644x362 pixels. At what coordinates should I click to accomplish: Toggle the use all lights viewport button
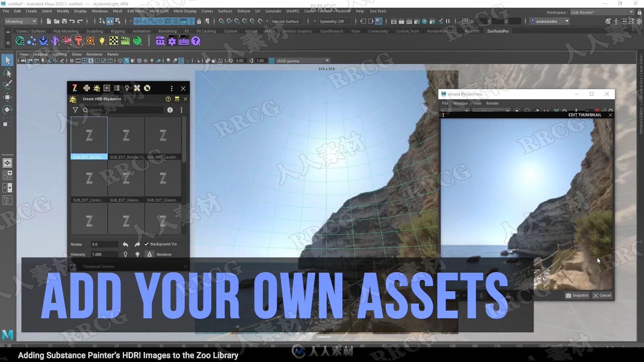coord(152,61)
